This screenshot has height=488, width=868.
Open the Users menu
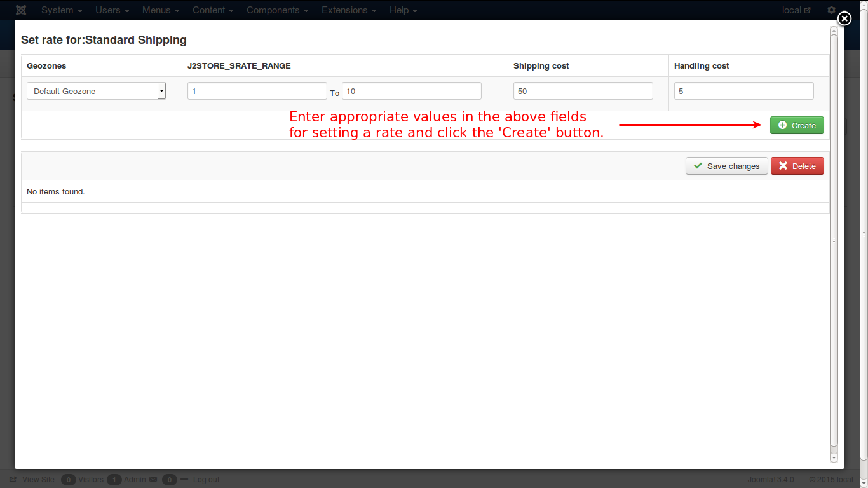pos(112,10)
